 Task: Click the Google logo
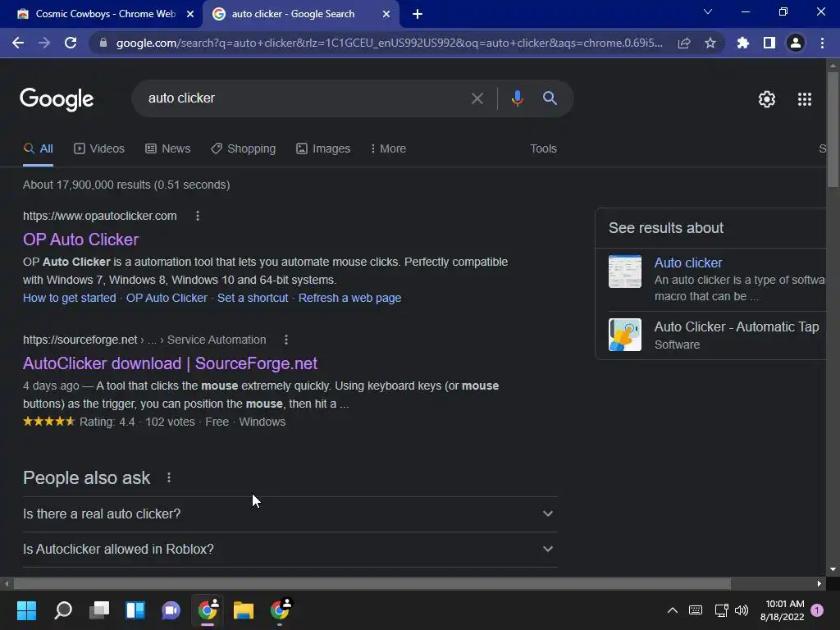57,99
